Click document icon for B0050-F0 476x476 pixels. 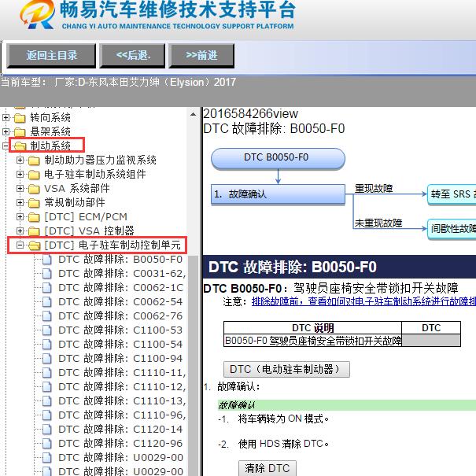47,260
